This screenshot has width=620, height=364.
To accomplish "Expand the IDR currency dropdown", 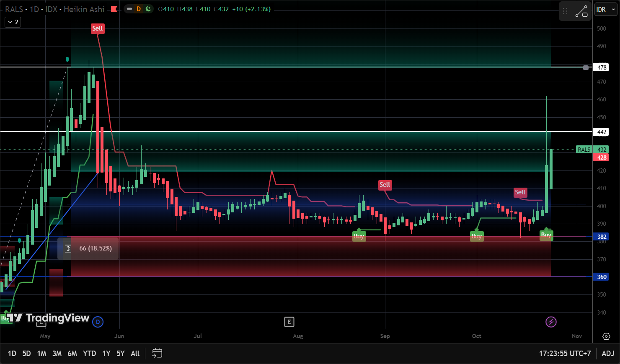I will point(606,9).
